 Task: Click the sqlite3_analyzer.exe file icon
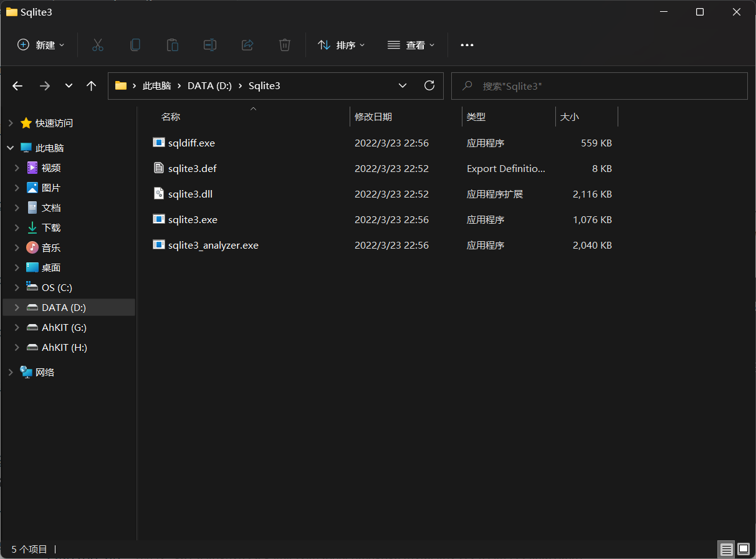tap(159, 245)
